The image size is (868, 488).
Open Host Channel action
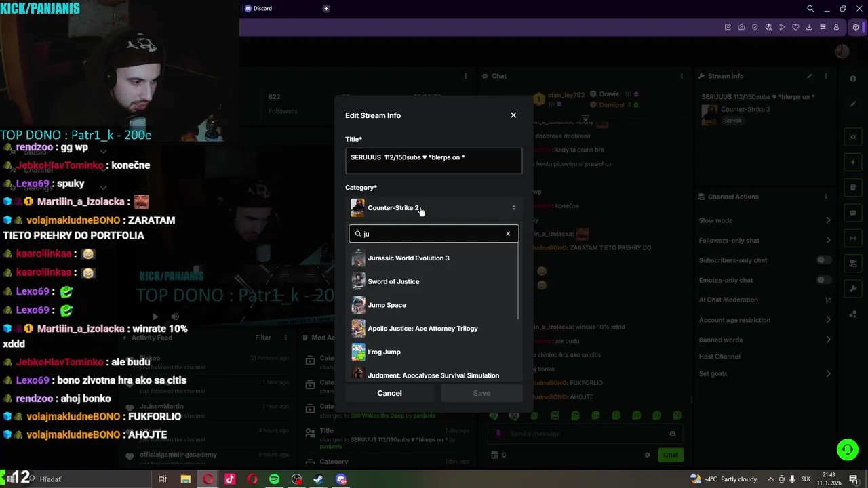coord(719,357)
